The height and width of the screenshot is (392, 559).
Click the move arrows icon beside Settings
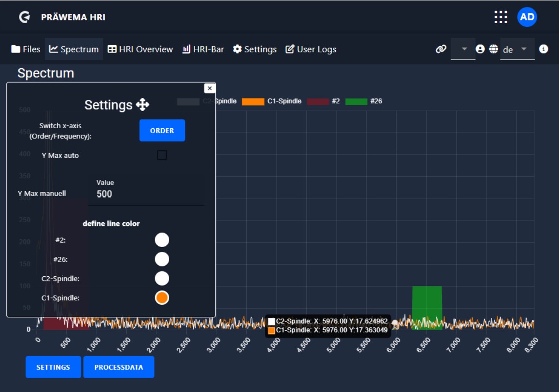[x=143, y=105]
